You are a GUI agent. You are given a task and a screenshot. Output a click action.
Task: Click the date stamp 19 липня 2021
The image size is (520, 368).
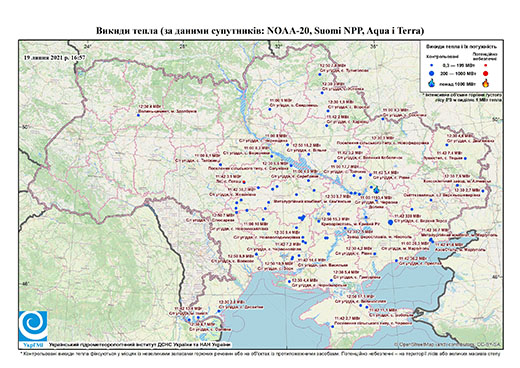(55, 57)
